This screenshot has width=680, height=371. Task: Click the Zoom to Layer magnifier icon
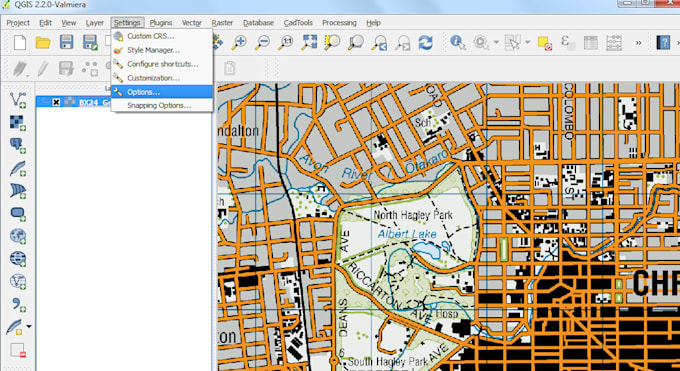(356, 42)
